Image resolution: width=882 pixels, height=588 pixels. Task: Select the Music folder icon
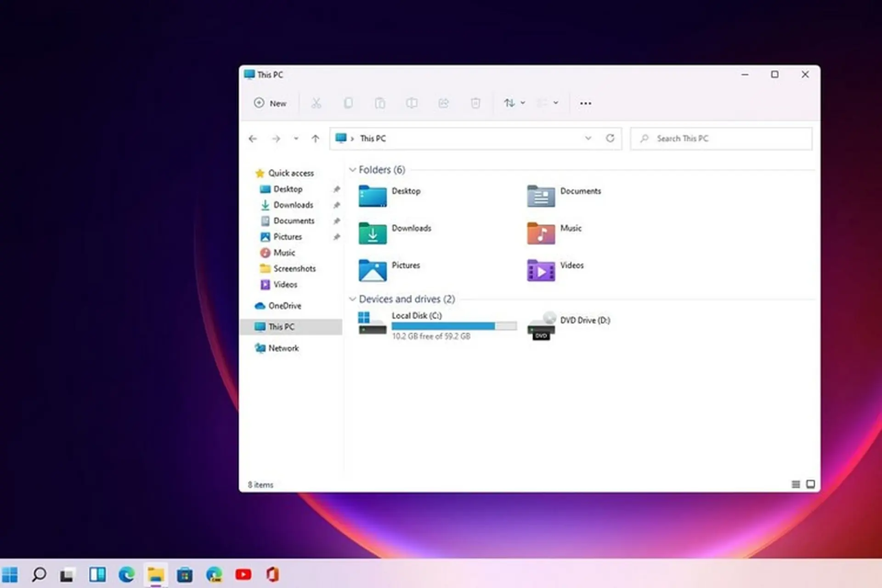pyautogui.click(x=541, y=233)
